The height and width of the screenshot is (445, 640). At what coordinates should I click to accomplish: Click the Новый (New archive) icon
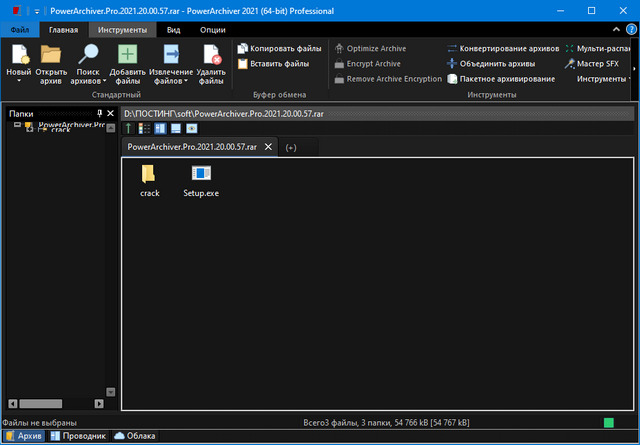click(19, 55)
